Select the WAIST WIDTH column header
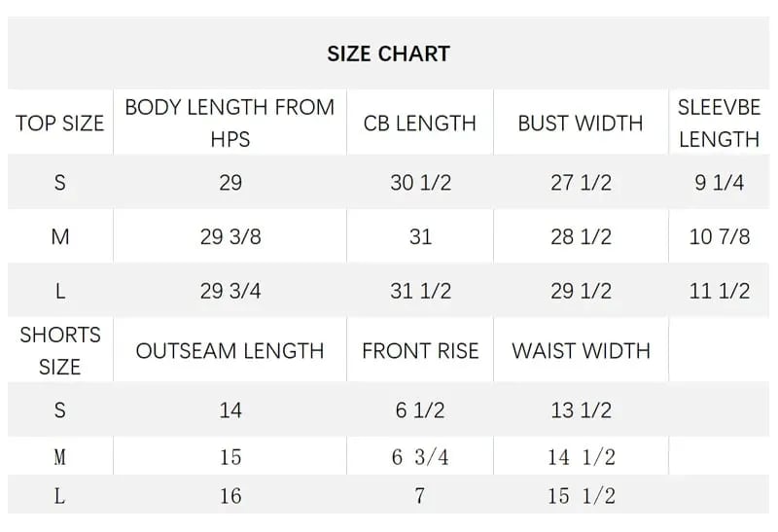This screenshot has height=532, width=778. 581,351
